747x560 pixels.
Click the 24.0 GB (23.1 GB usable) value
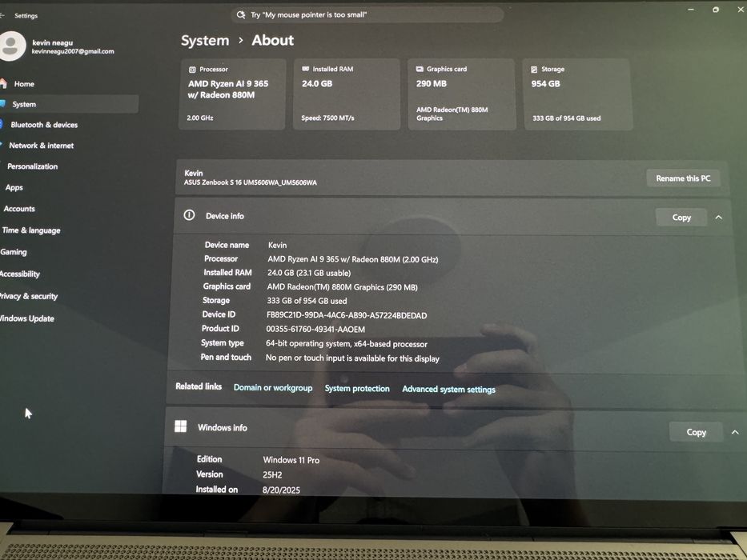click(309, 273)
